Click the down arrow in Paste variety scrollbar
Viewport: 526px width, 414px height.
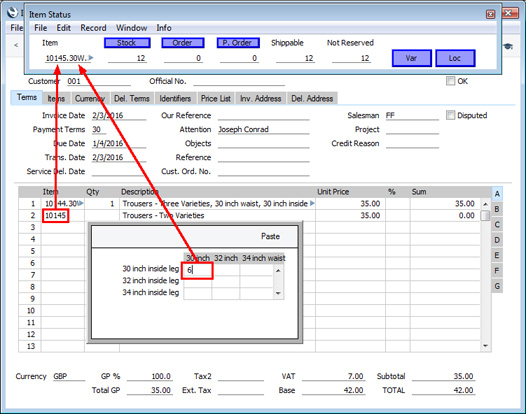pos(278,293)
